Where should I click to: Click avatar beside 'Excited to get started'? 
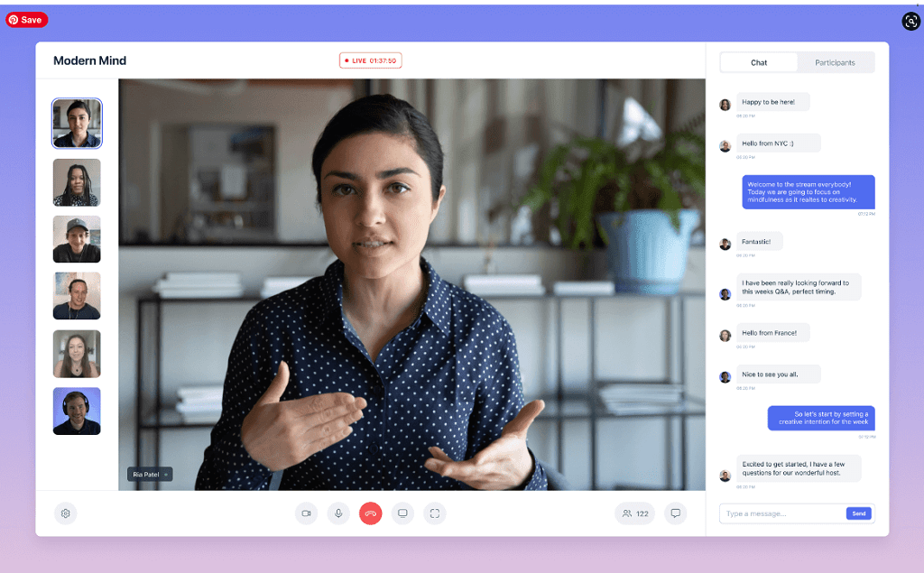(725, 476)
